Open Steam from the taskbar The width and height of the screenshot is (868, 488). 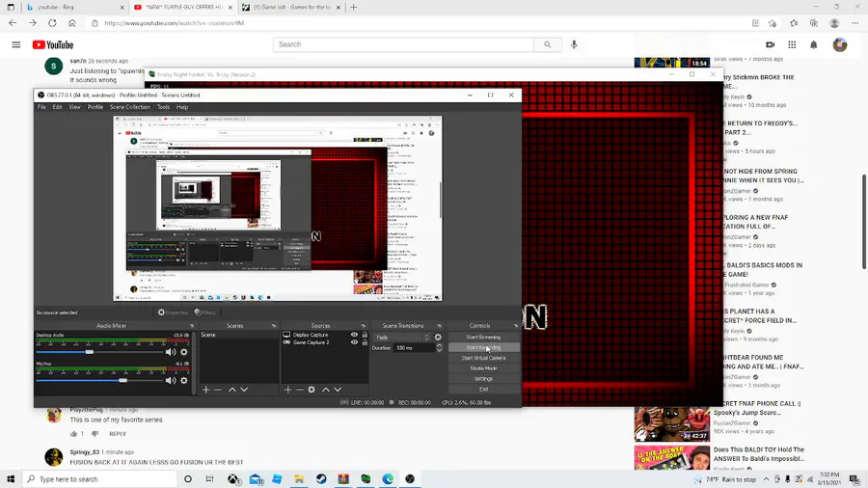pos(321,479)
